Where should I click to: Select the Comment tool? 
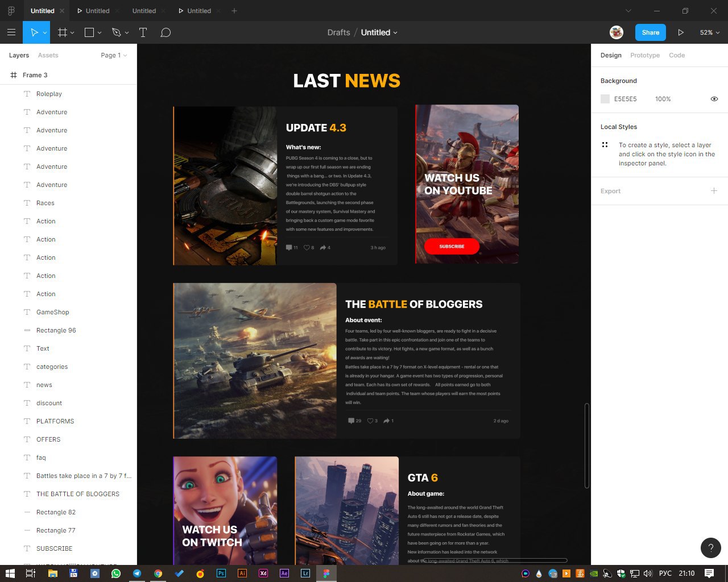[x=166, y=32]
